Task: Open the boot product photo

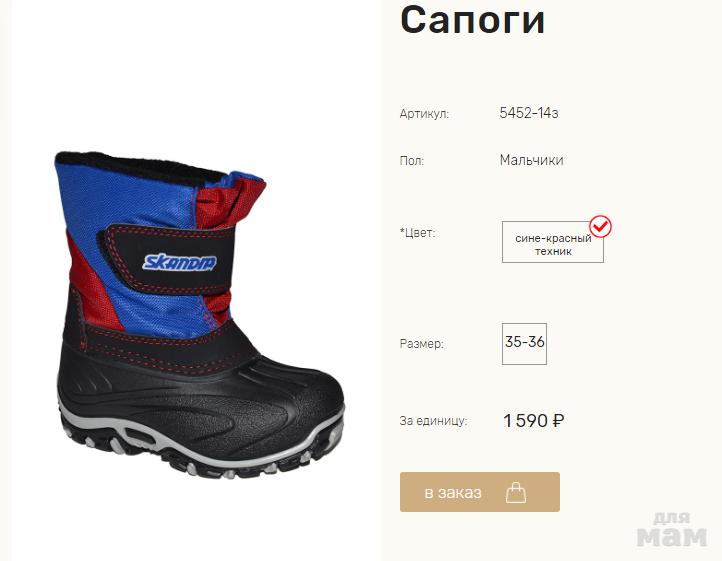Action: click(x=199, y=313)
